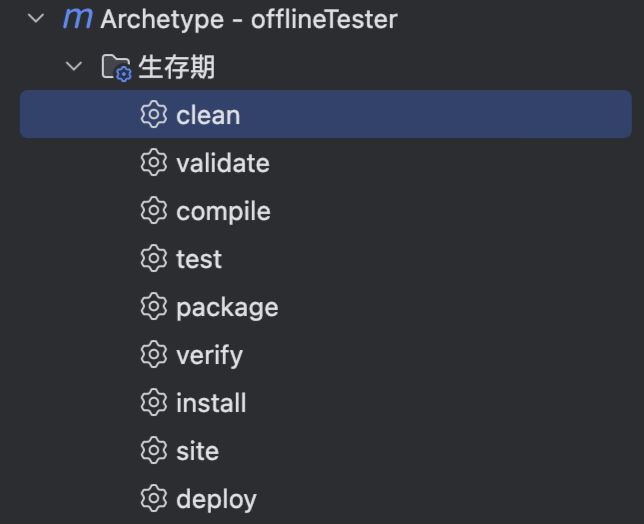644x524 pixels.
Task: Click the gear icon beside test
Action: 153,259
